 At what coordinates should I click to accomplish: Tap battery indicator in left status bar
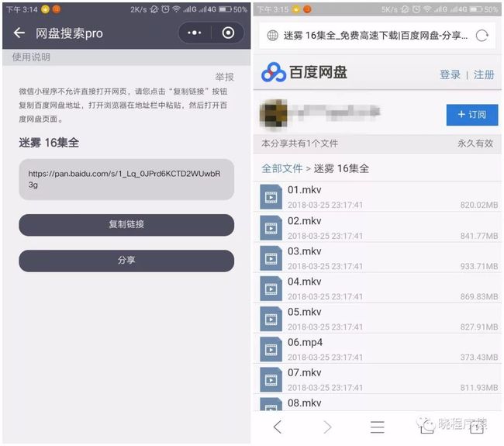coord(225,9)
